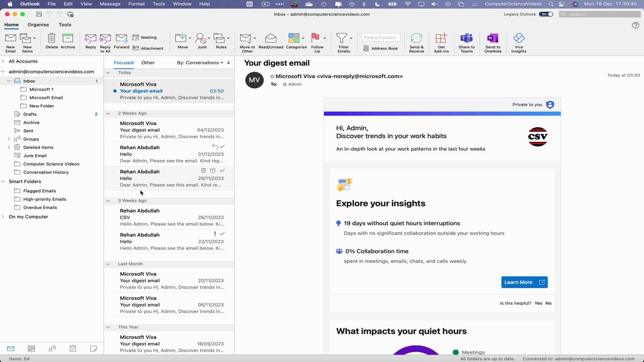Click Yes for Is this helpful
Image resolution: width=644 pixels, height=362 pixels.
pyautogui.click(x=538, y=303)
